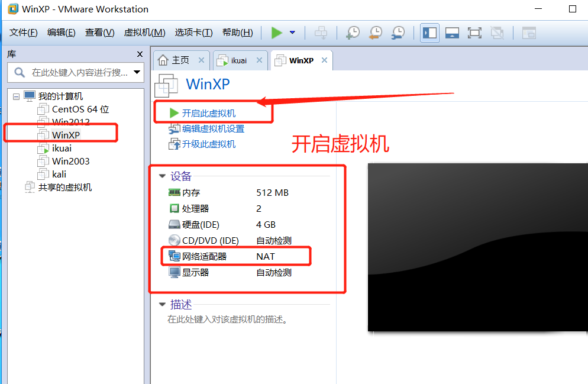Screen dimensions: 588x384
Task: Click the 512 MB memory value
Action: click(x=272, y=193)
